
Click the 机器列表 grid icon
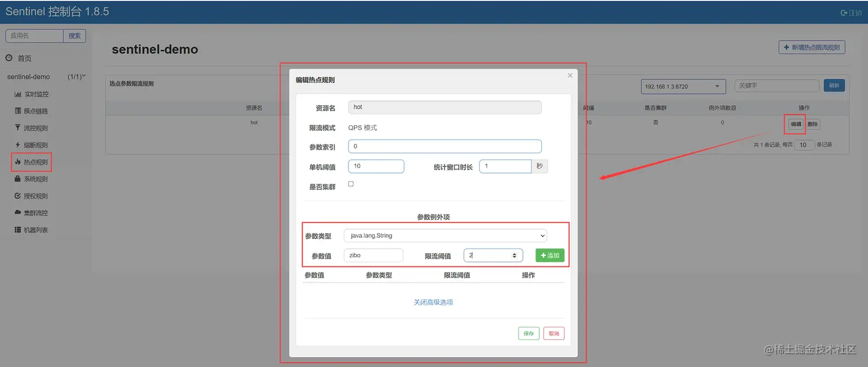(x=18, y=230)
